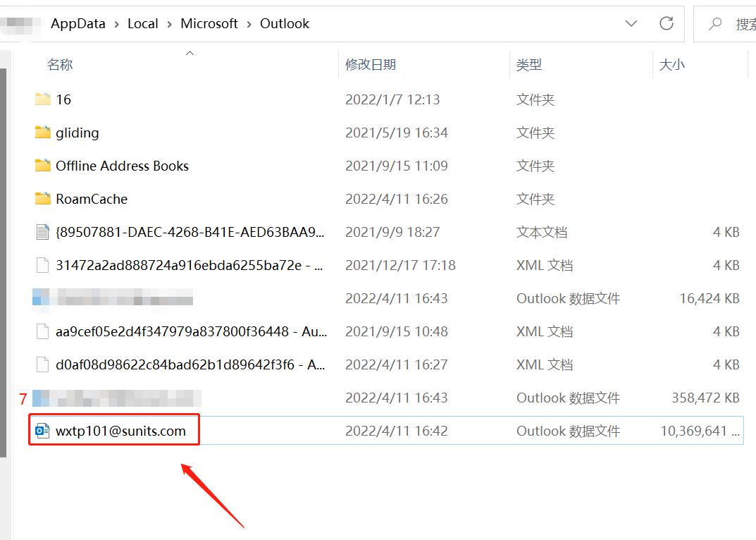Sort by 大小 column header

tap(671, 64)
